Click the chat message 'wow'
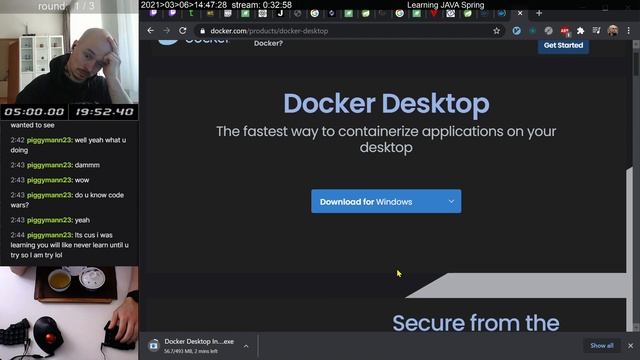 tap(82, 180)
